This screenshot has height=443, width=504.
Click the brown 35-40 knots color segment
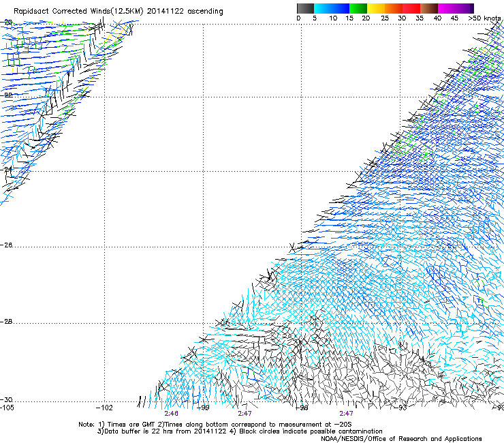coord(429,8)
